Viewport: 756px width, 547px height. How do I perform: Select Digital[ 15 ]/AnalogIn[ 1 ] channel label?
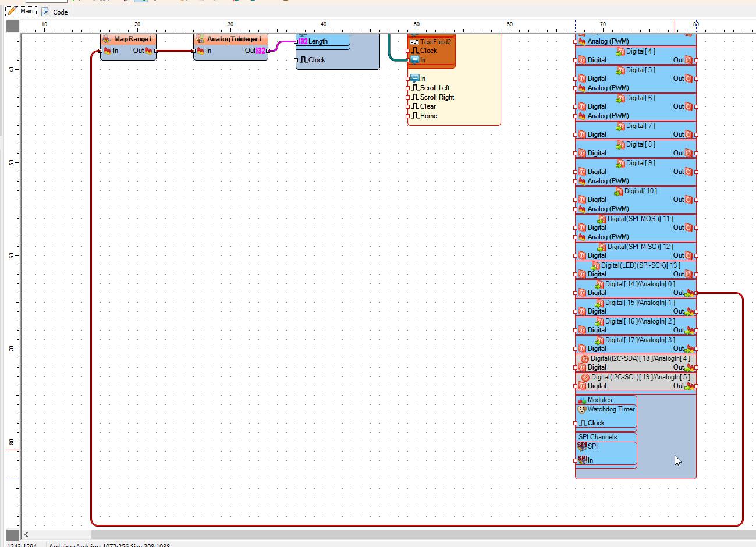(640, 303)
